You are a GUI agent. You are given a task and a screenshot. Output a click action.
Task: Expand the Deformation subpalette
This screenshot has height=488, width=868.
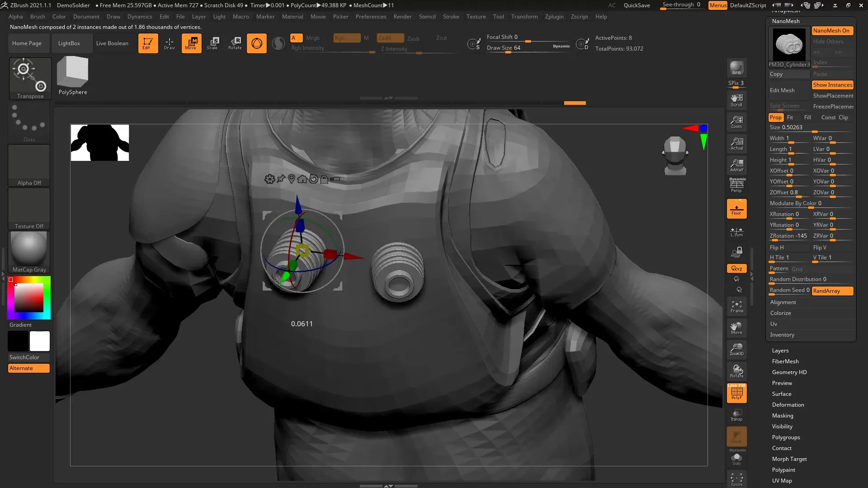click(788, 405)
